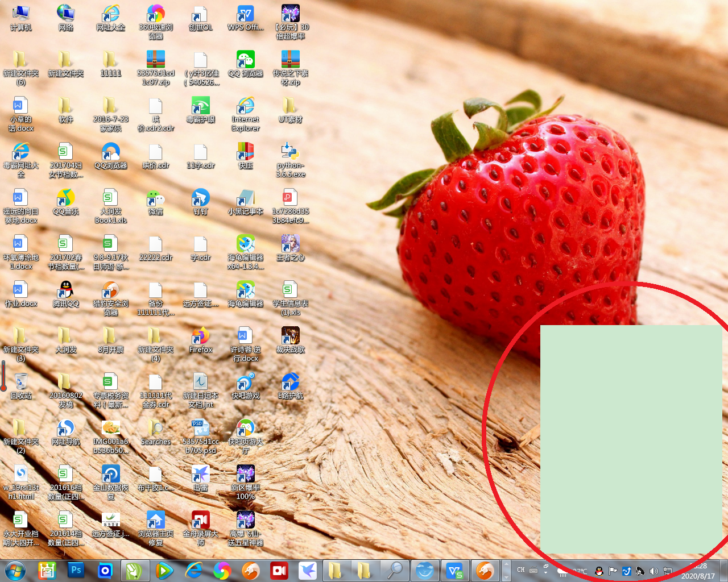Select the 网址导航 shortcut
Viewport: 728px width, 582px height.
(66, 433)
